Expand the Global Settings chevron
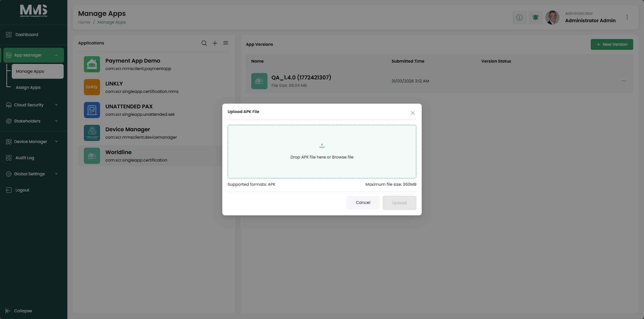The width and height of the screenshot is (644, 319). 56,174
